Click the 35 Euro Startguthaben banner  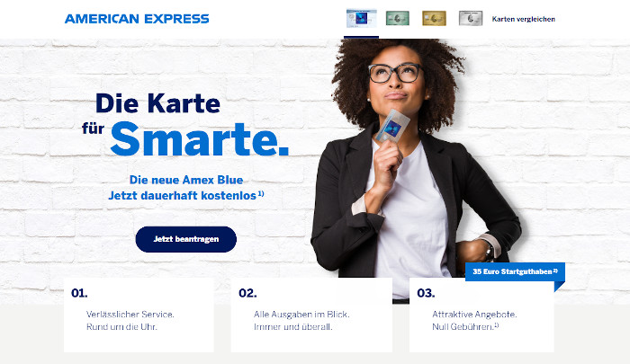tap(515, 271)
